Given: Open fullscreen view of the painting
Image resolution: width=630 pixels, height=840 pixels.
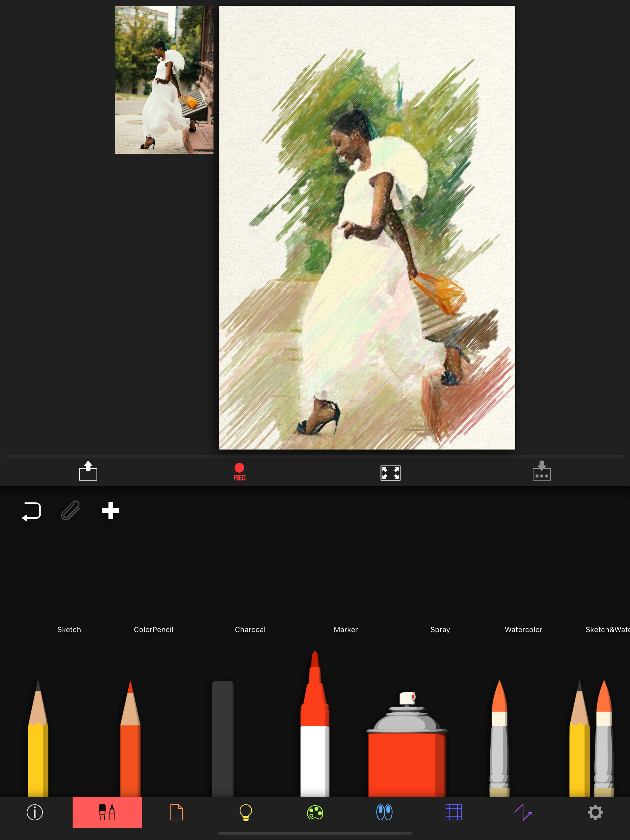Looking at the screenshot, I should [390, 472].
